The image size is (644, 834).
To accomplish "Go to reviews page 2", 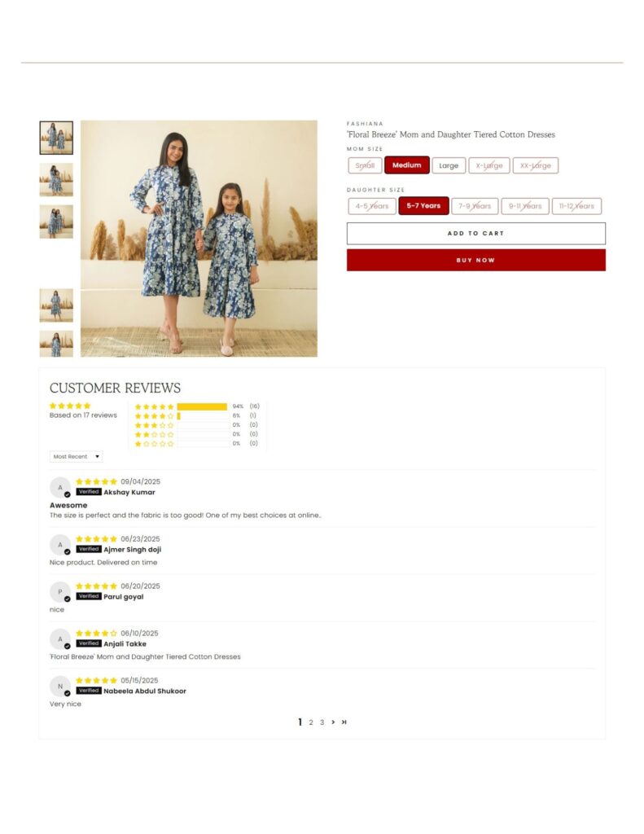I will coord(311,722).
